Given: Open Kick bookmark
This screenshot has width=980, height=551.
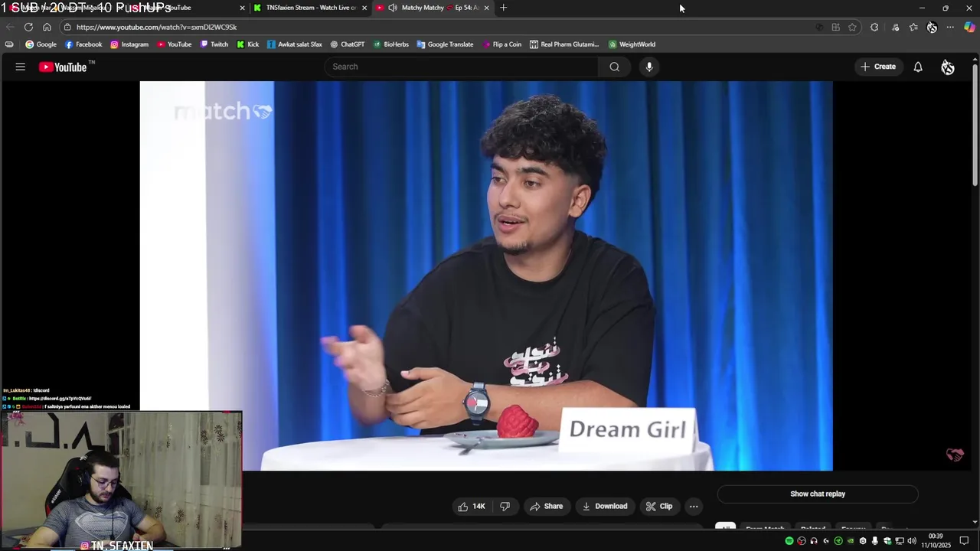Looking at the screenshot, I should (248, 44).
